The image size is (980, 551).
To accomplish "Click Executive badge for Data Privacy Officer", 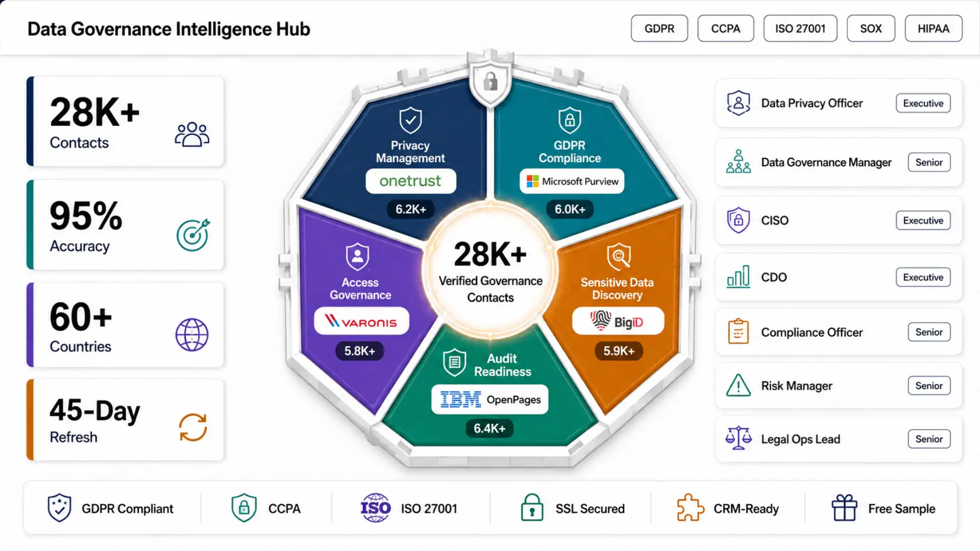I will 923,103.
